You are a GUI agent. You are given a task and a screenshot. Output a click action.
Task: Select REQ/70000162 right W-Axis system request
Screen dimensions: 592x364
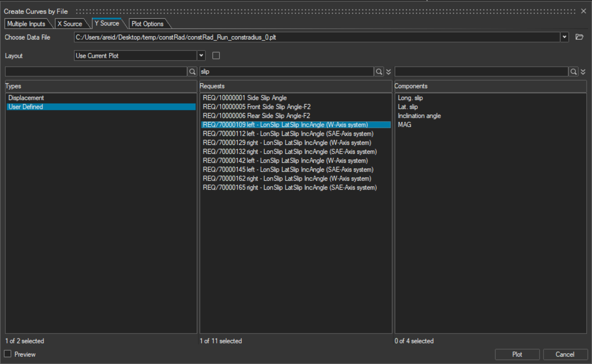(x=296, y=178)
